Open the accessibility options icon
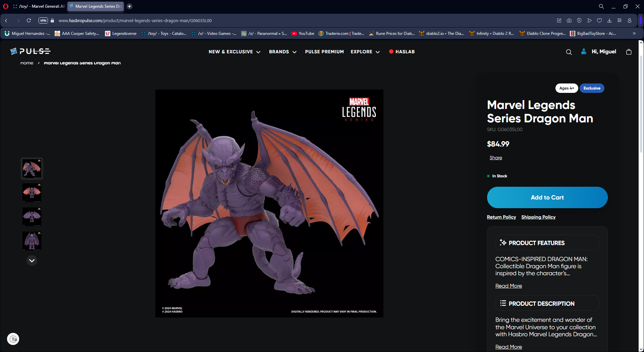This screenshot has width=644, height=352. point(13,339)
